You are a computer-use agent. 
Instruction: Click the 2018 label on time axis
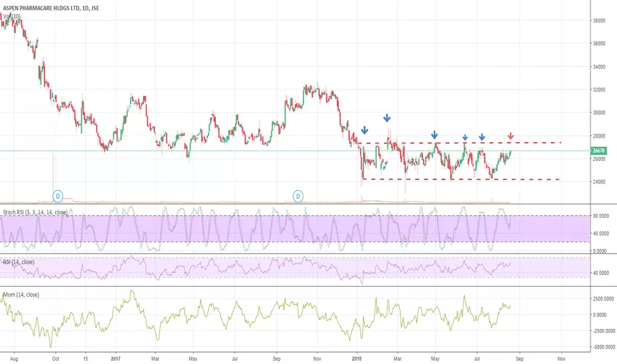click(357, 359)
